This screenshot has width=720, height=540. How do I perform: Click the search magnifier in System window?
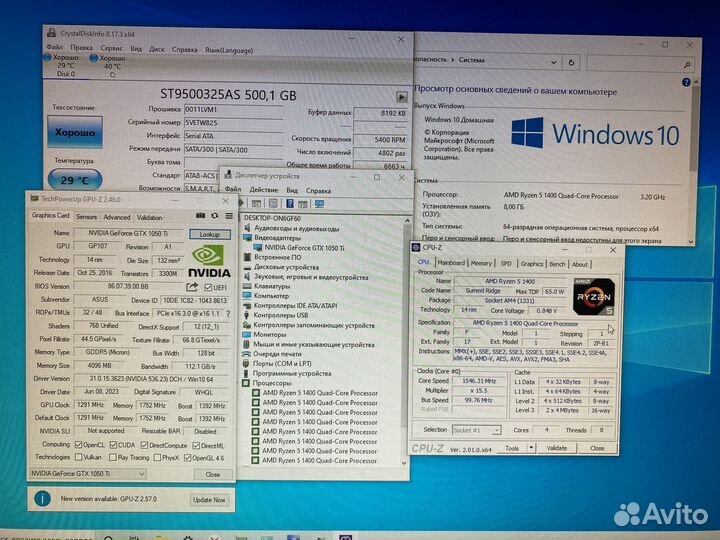pos(687,65)
